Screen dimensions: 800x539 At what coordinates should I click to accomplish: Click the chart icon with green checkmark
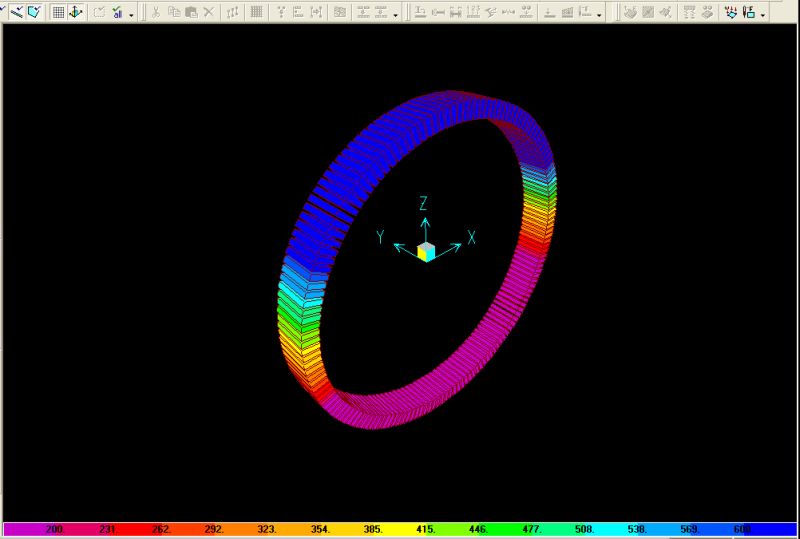click(118, 12)
